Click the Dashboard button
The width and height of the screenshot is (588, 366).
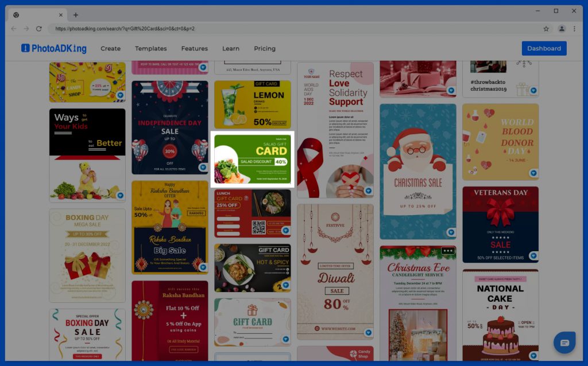coord(544,48)
